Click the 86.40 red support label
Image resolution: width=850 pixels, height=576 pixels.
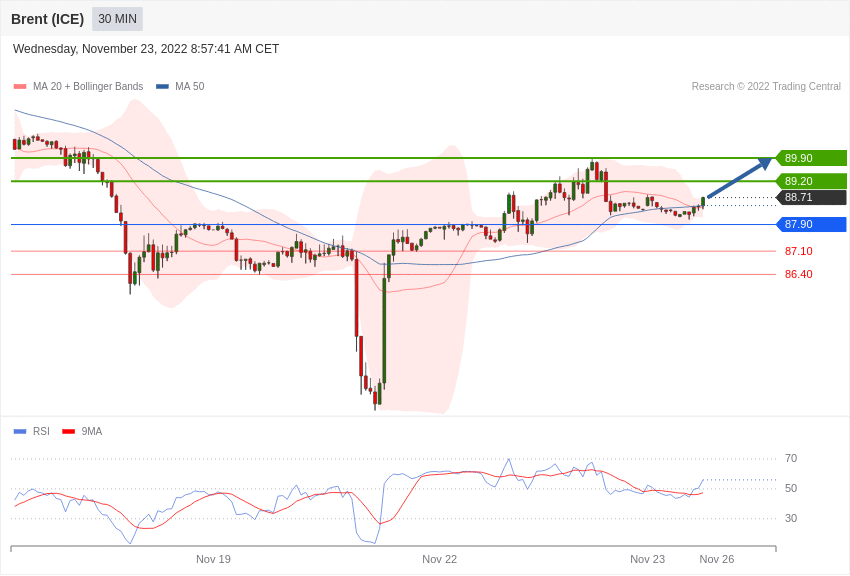[x=799, y=274]
